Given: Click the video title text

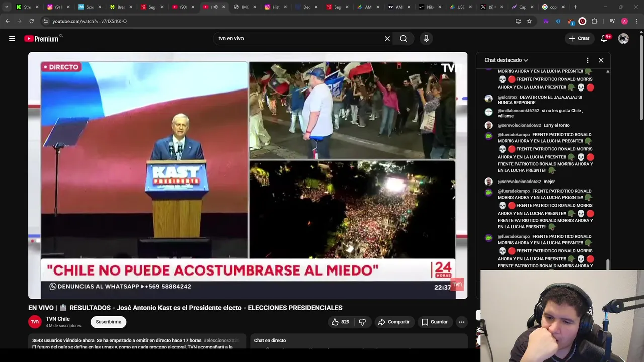Looking at the screenshot, I should pyautogui.click(x=185, y=308).
